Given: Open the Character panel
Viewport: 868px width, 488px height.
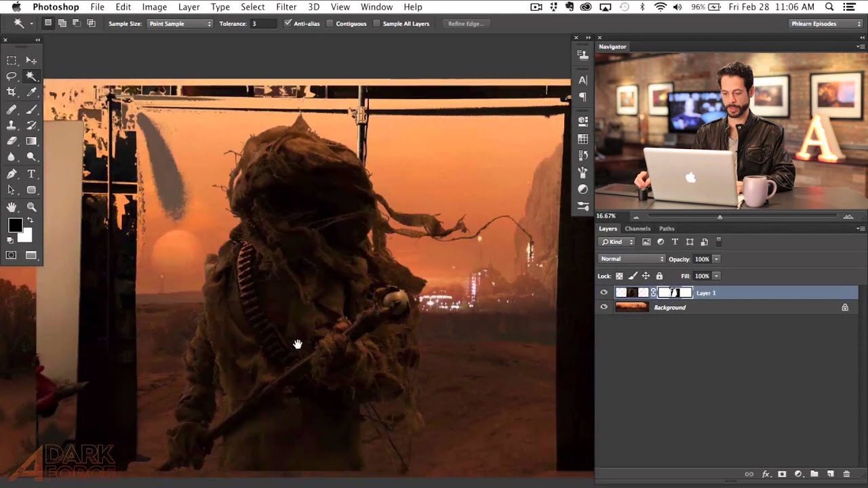Looking at the screenshot, I should point(583,80).
